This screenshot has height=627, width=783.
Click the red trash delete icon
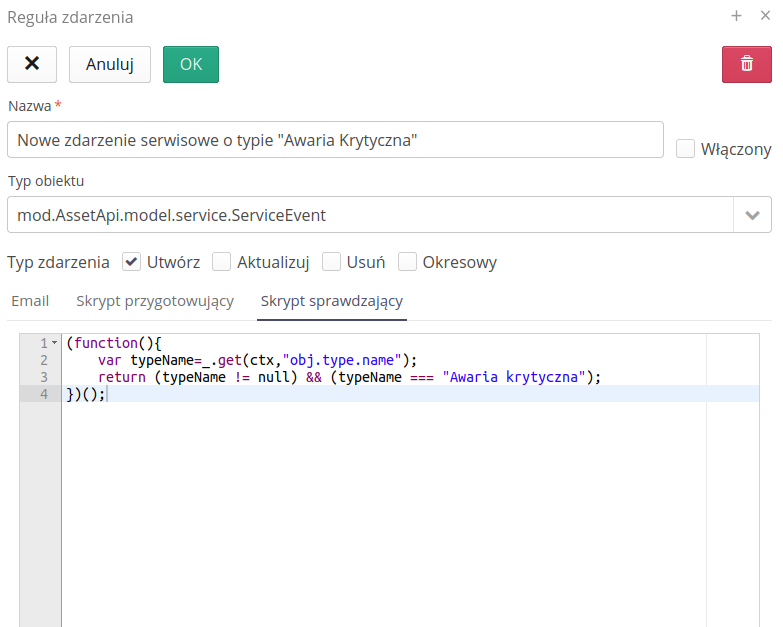(x=746, y=64)
